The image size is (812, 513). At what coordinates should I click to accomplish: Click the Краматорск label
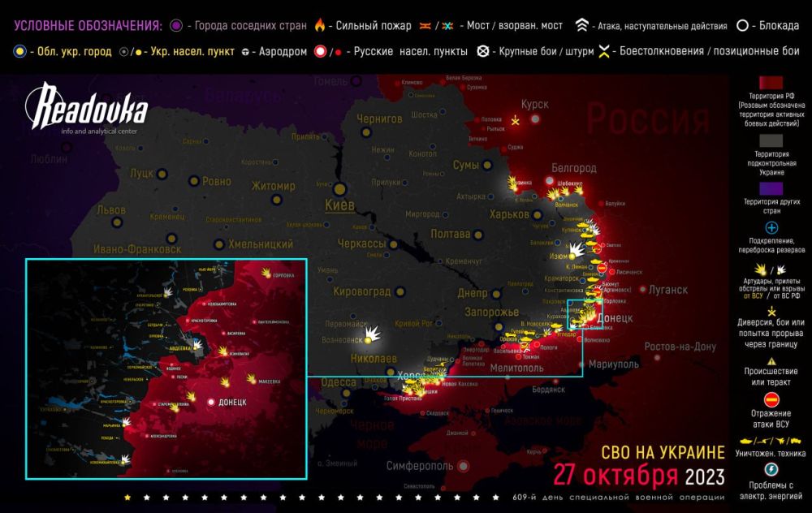pos(561,278)
